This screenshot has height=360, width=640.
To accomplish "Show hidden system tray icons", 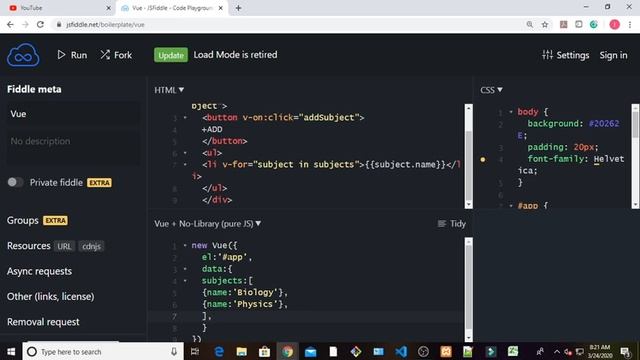I will coord(557,351).
